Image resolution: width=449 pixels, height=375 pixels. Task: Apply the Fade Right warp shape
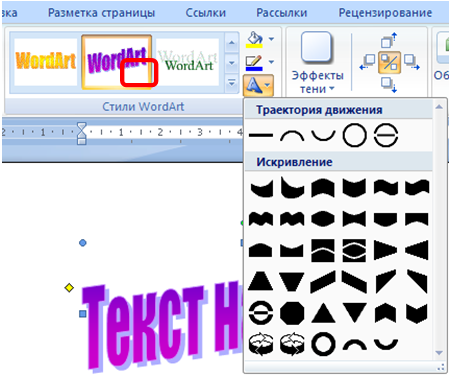click(386, 250)
